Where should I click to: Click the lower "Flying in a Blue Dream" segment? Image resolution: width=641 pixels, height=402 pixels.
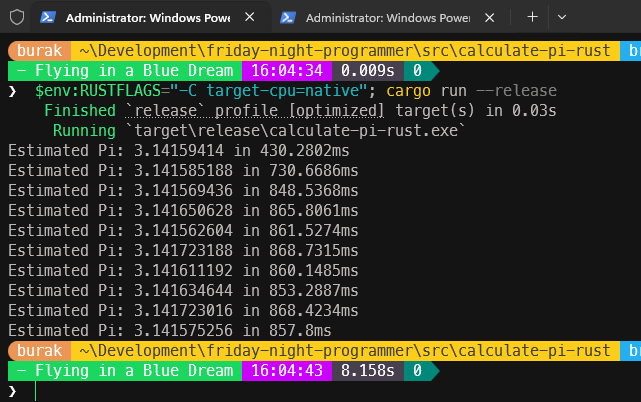(x=124, y=371)
